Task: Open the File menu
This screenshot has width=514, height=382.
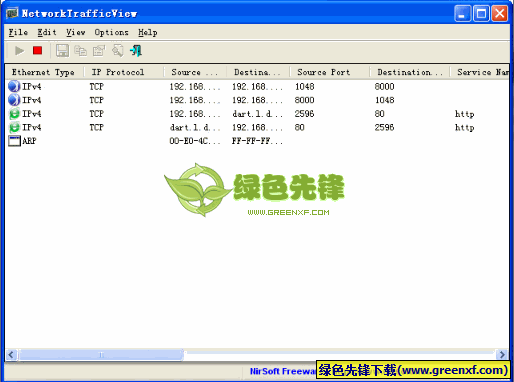Action: (18, 32)
